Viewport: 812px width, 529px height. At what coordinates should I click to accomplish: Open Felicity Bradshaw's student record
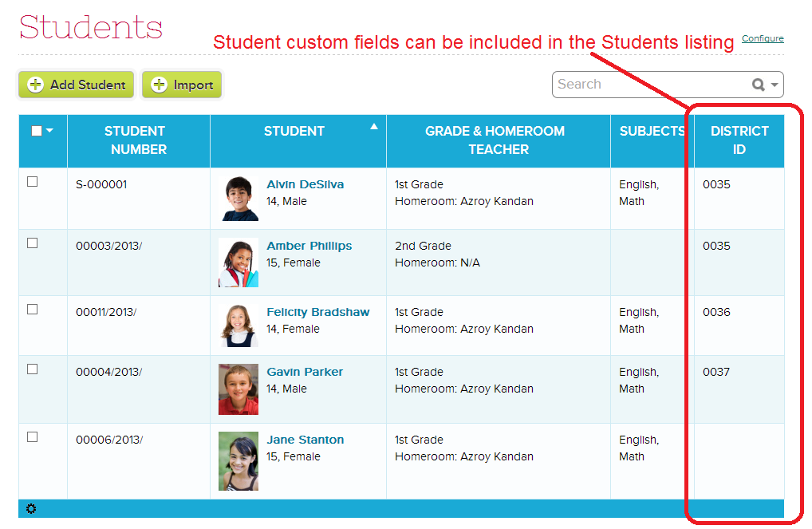(317, 312)
